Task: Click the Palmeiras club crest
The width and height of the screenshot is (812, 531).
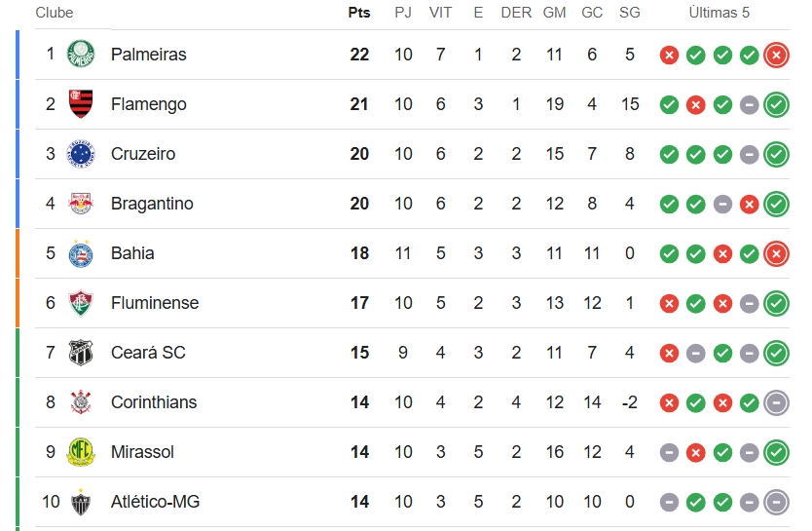Action: [x=81, y=55]
